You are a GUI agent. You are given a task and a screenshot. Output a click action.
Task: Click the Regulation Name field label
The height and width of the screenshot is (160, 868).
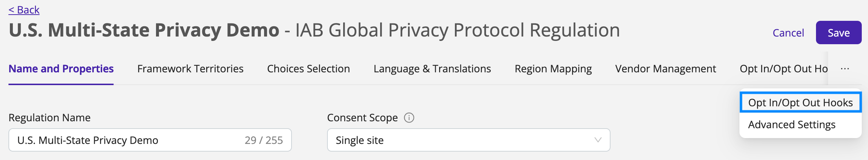point(49,118)
